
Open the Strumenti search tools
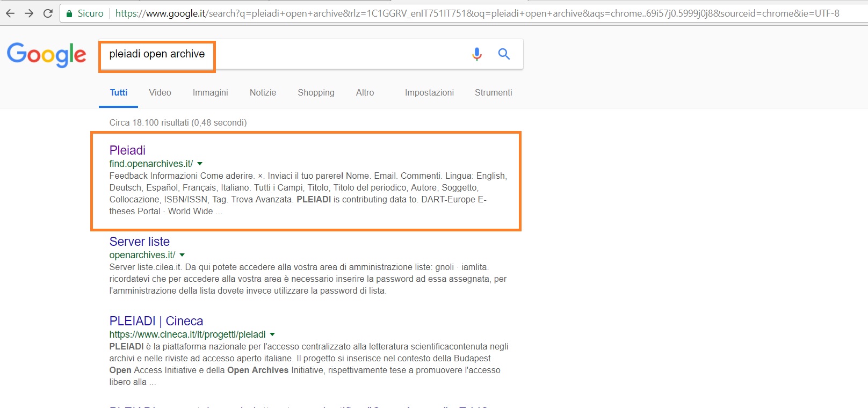[493, 92]
